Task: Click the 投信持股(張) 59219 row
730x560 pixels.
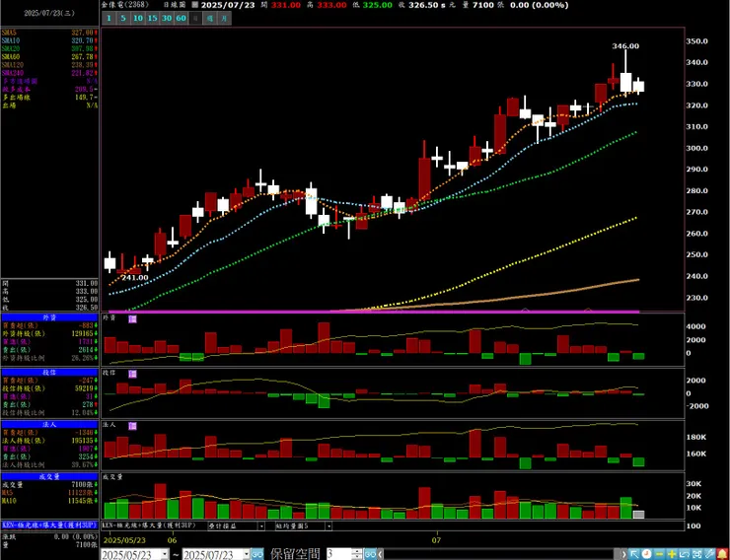Action: [49, 388]
